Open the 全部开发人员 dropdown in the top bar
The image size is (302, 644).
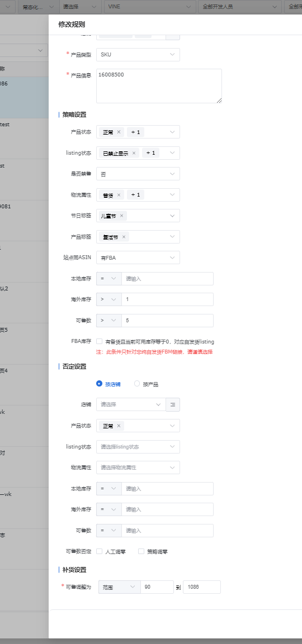tap(239, 7)
